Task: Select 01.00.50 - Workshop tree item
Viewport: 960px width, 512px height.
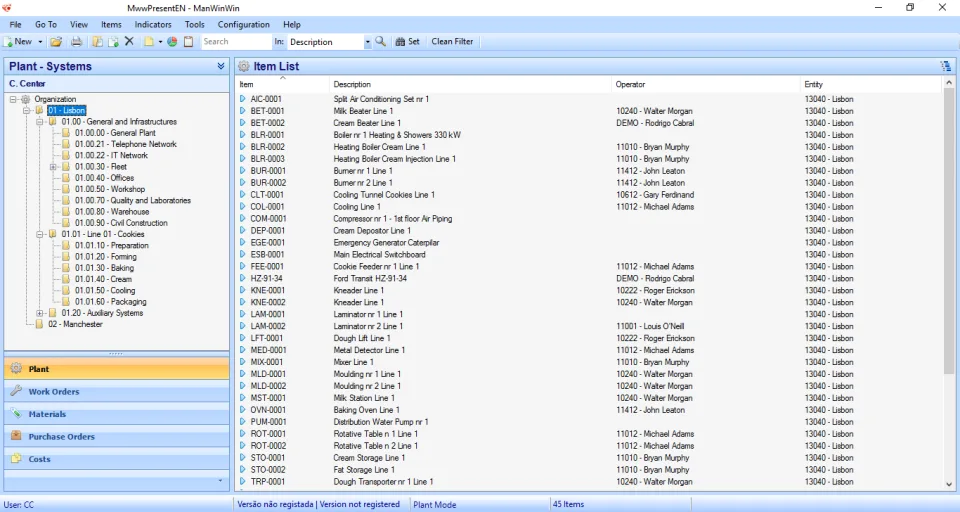Action: [x=110, y=189]
